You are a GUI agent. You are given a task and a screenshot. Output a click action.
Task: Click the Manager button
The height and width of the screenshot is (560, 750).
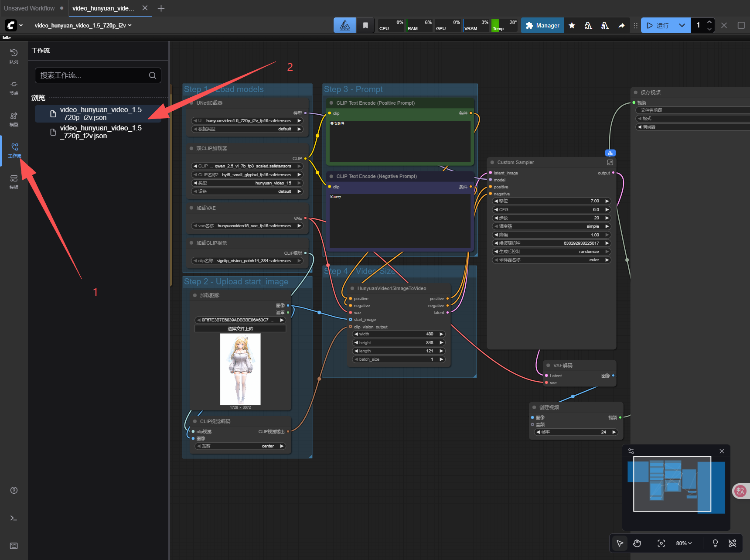[x=542, y=25]
